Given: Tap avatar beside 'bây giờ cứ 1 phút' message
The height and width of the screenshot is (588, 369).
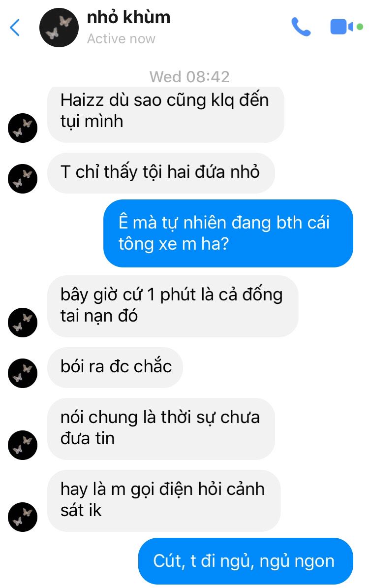Looking at the screenshot, I should (x=23, y=322).
